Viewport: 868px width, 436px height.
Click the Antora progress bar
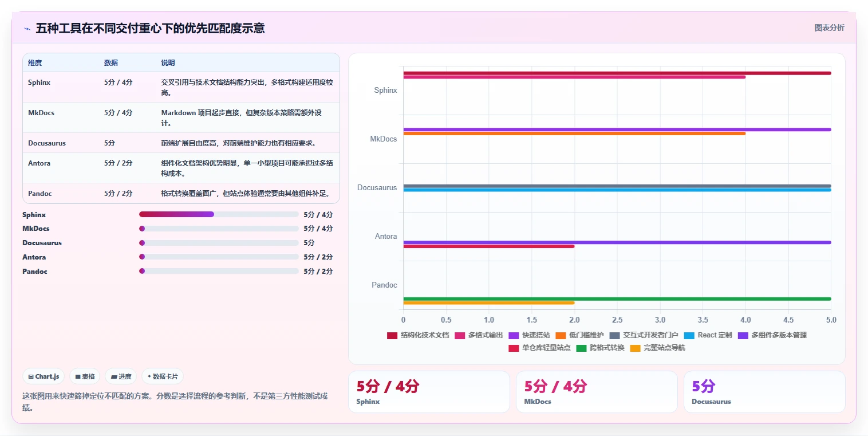pos(219,257)
